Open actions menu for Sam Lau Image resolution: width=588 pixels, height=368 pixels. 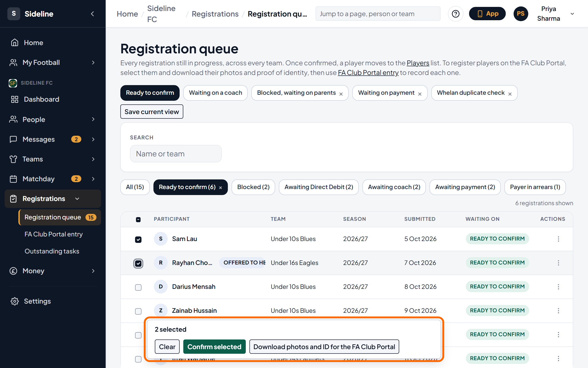558,239
